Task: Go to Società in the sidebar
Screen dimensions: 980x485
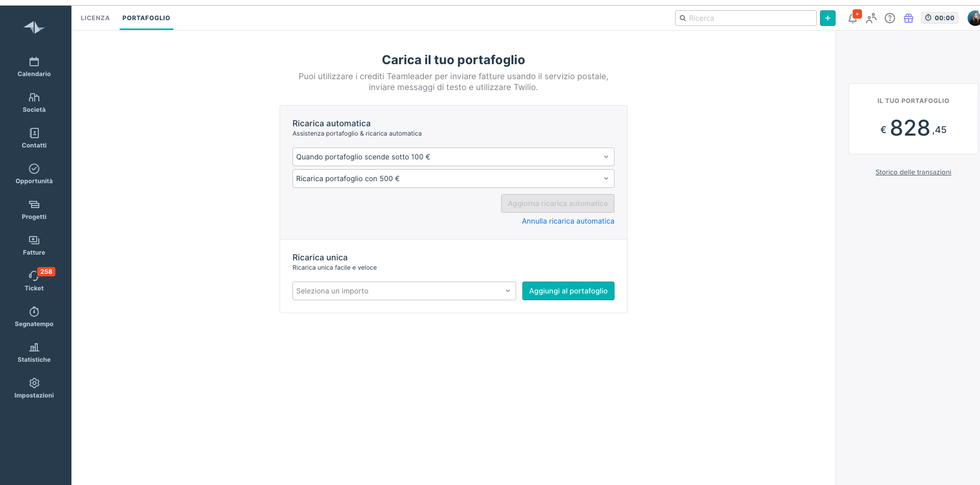Action: 34,103
